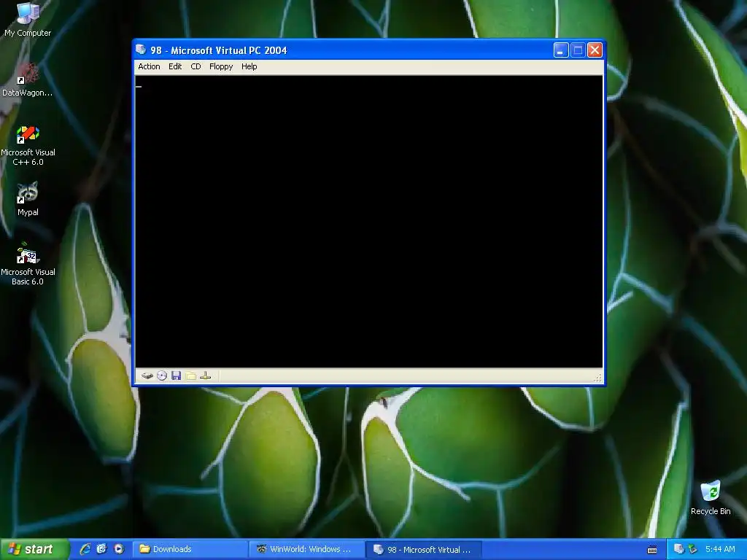Open the Action menu in Virtual PC
The width and height of the screenshot is (747, 560).
coord(149,66)
